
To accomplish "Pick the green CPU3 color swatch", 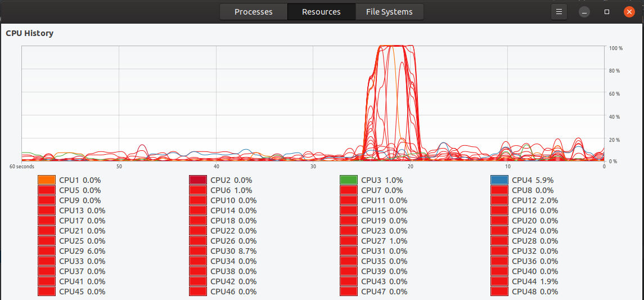I will pyautogui.click(x=349, y=180).
